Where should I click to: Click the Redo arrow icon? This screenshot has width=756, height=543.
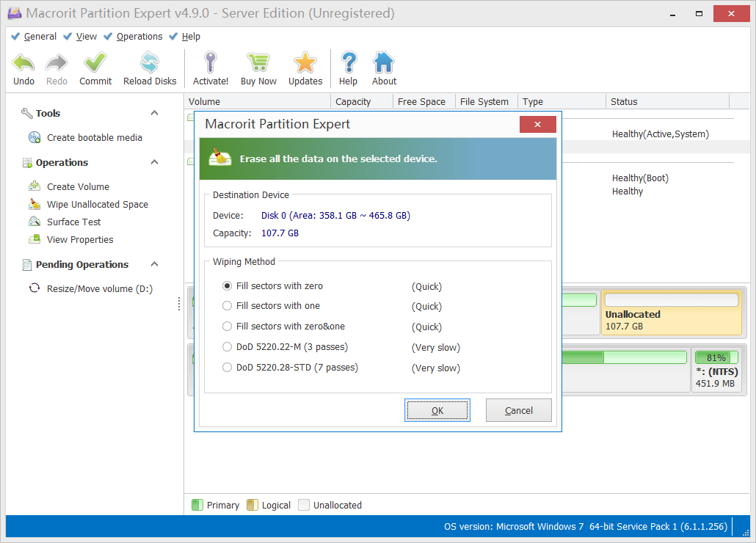(57, 62)
